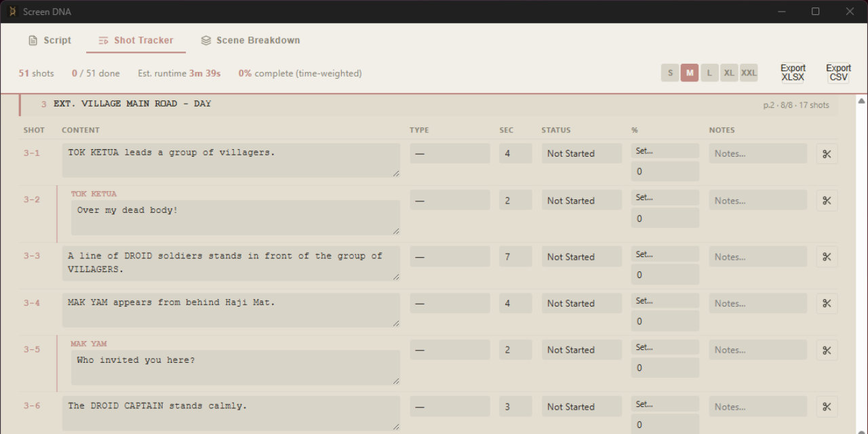Click the scissors icon for shot 3-2
This screenshot has height=434, width=868.
pyautogui.click(x=827, y=201)
